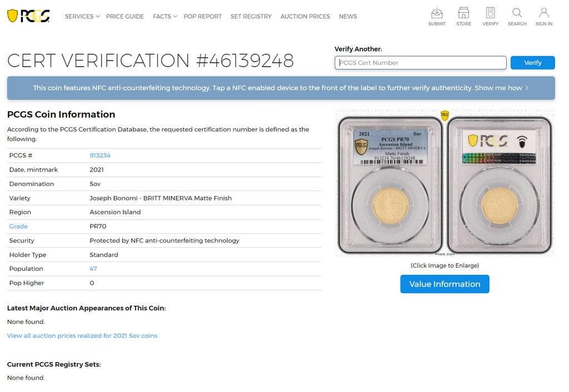Screen dimensions: 569x392
Task: Click the Grade link in the table
Action: click(x=18, y=226)
